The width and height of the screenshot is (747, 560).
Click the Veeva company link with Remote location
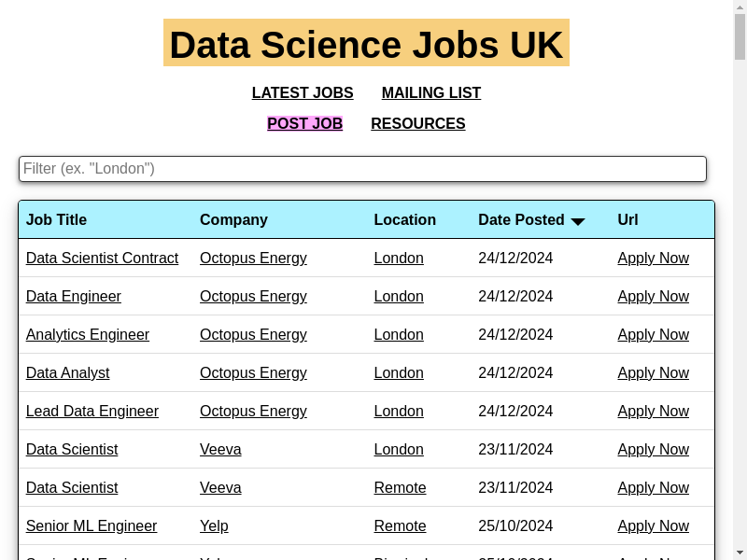pyautogui.click(x=220, y=488)
